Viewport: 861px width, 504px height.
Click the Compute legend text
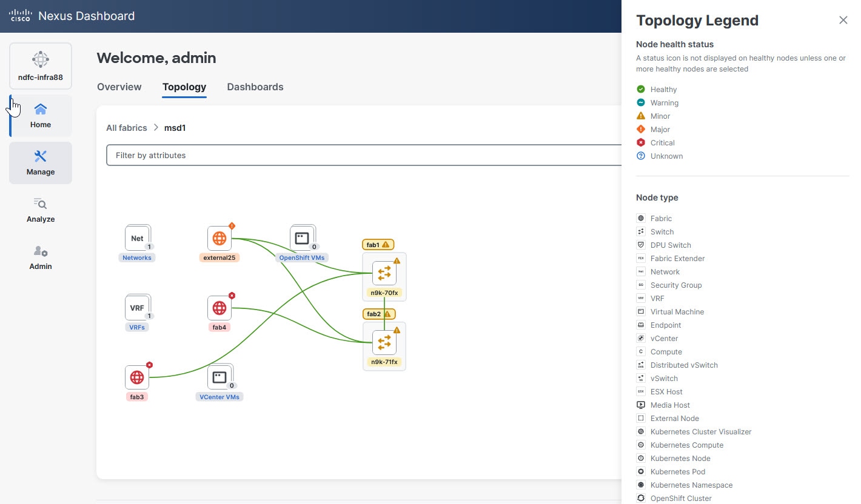[666, 351]
